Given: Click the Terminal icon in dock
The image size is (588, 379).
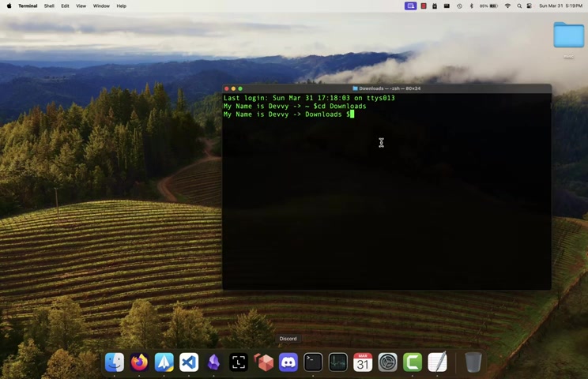Looking at the screenshot, I should coord(313,362).
